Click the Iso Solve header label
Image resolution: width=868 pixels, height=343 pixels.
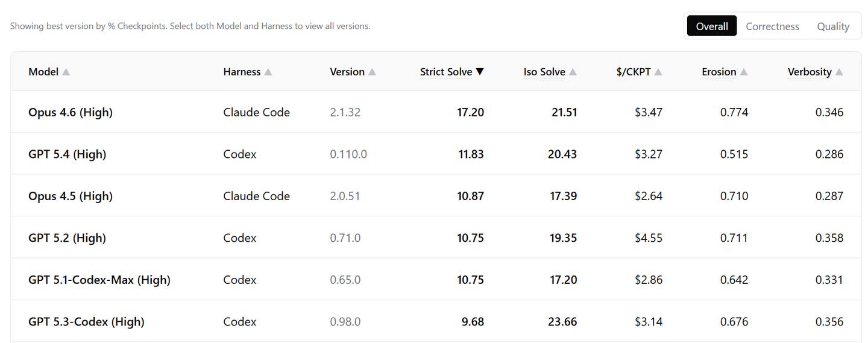[x=544, y=72]
